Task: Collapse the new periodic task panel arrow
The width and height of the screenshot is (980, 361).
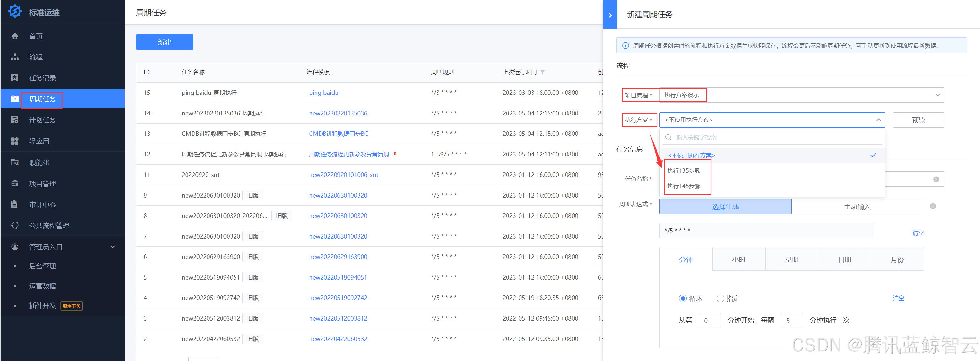Action: click(x=610, y=15)
